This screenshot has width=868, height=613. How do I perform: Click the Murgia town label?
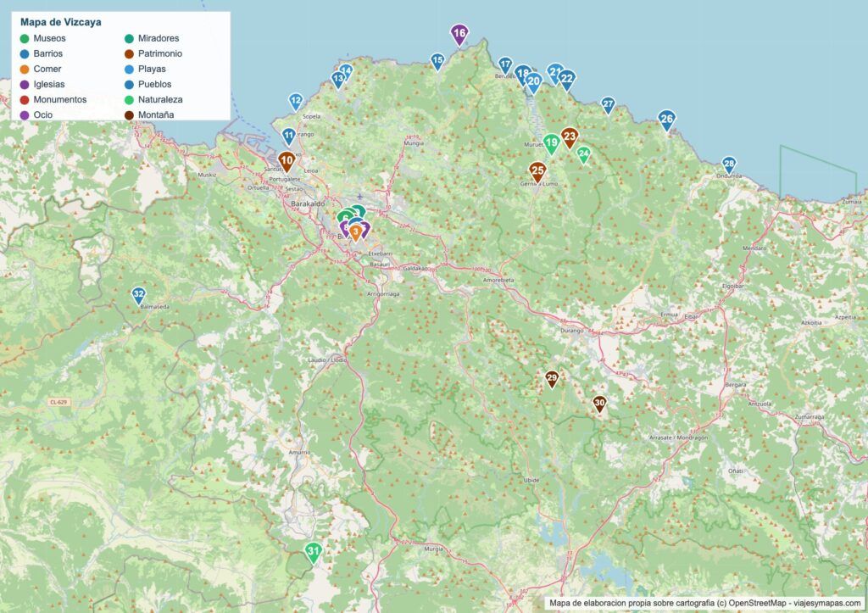pos(433,549)
